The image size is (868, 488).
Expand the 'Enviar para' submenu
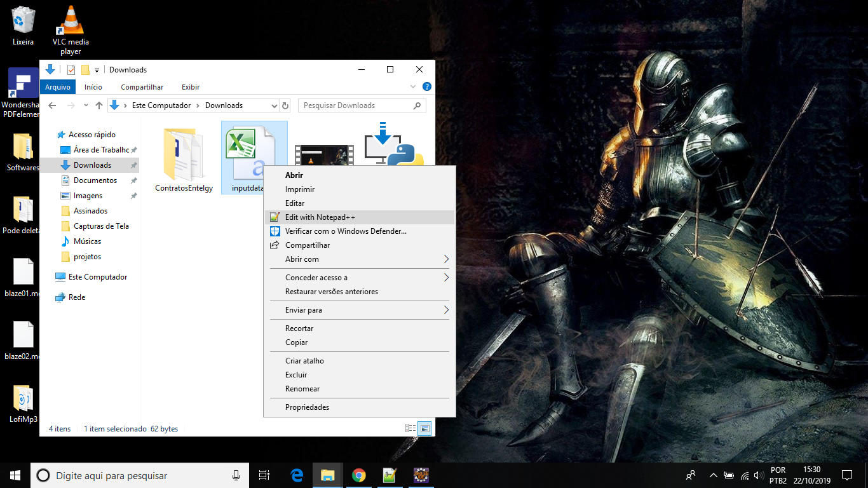coord(447,310)
